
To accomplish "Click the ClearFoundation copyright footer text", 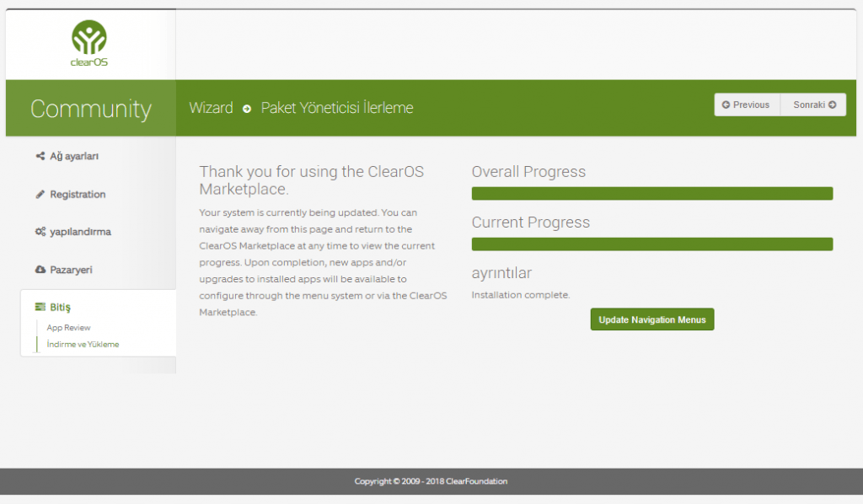I will tap(431, 481).
